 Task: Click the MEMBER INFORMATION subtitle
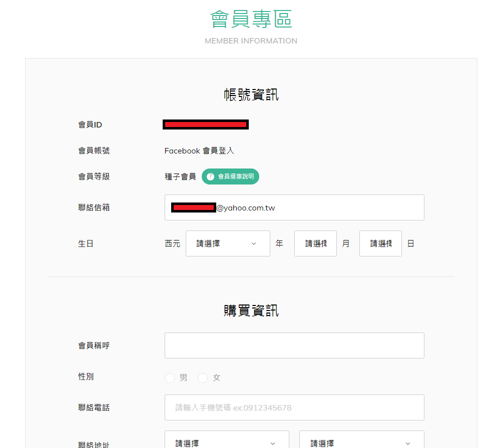251,41
